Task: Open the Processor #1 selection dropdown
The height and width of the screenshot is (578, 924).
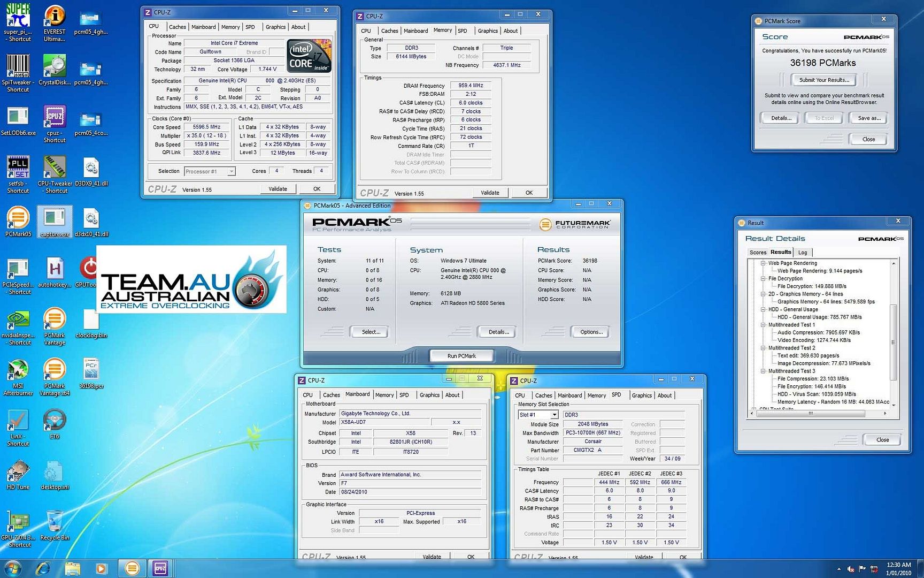Action: pyautogui.click(x=231, y=172)
